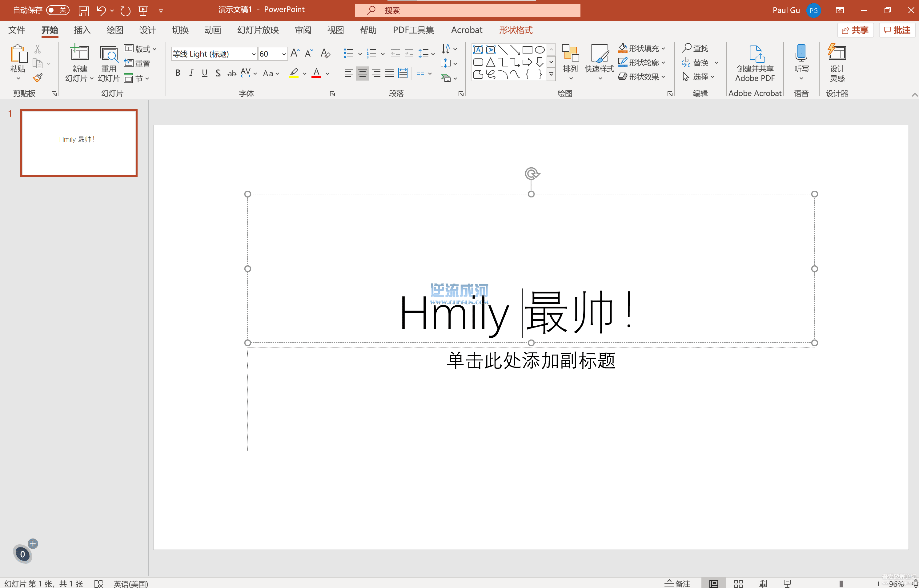Toggle center text alignment
This screenshot has height=588, width=919.
[362, 73]
